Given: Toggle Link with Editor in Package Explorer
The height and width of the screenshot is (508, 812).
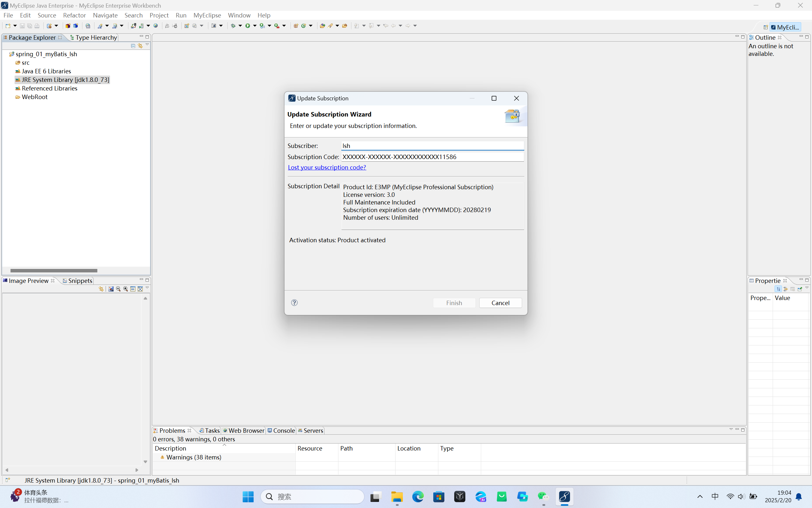Looking at the screenshot, I should point(140,46).
